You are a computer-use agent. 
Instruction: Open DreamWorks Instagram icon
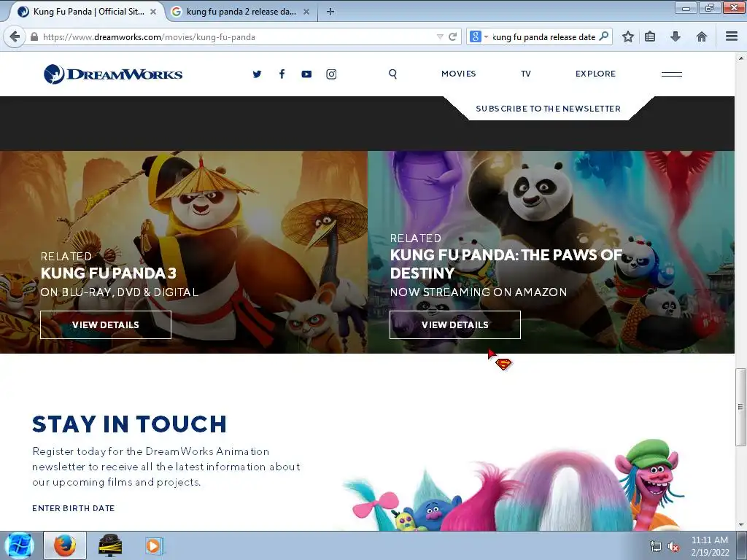coord(331,74)
